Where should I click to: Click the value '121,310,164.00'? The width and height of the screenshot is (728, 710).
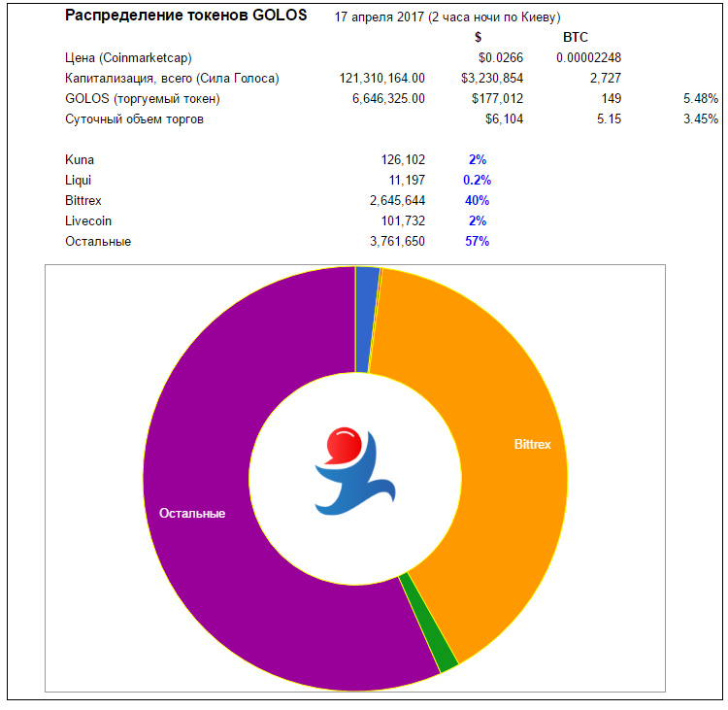(381, 78)
